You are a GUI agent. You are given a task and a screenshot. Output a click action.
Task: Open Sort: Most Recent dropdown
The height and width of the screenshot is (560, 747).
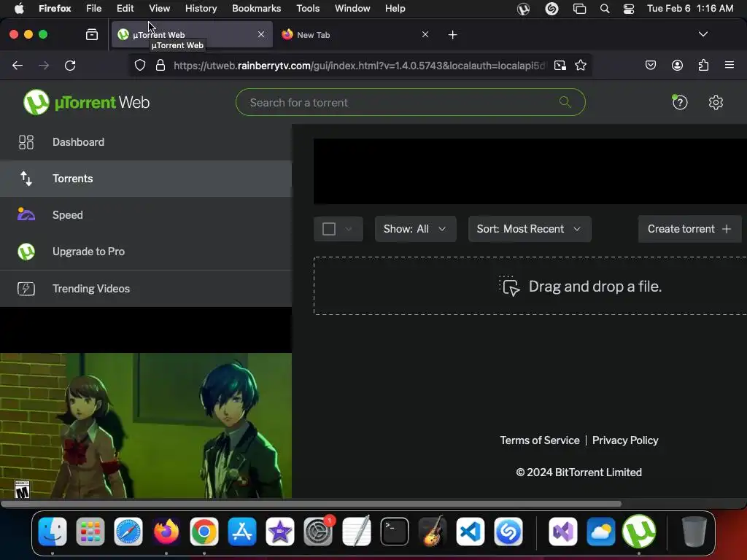coord(530,229)
